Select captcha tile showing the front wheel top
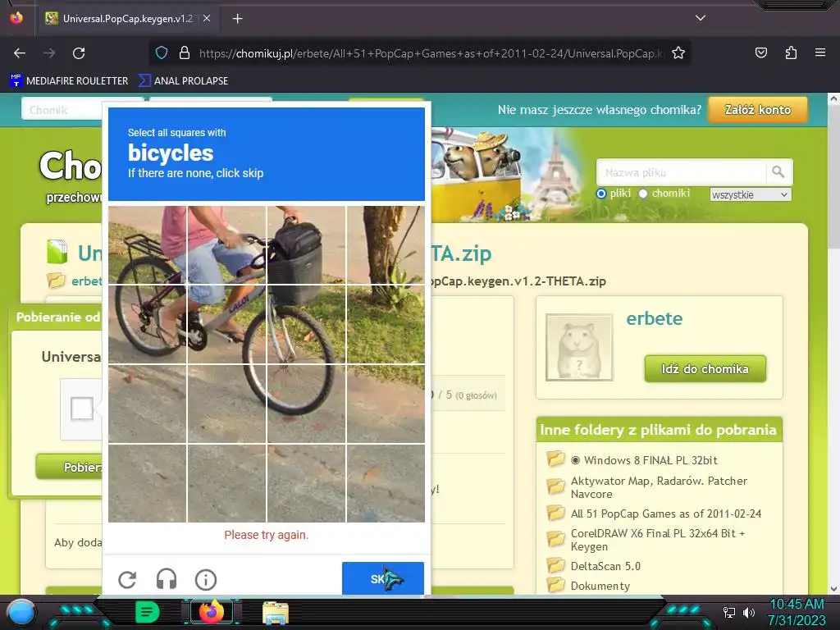The height and width of the screenshot is (630, 840). [306, 324]
